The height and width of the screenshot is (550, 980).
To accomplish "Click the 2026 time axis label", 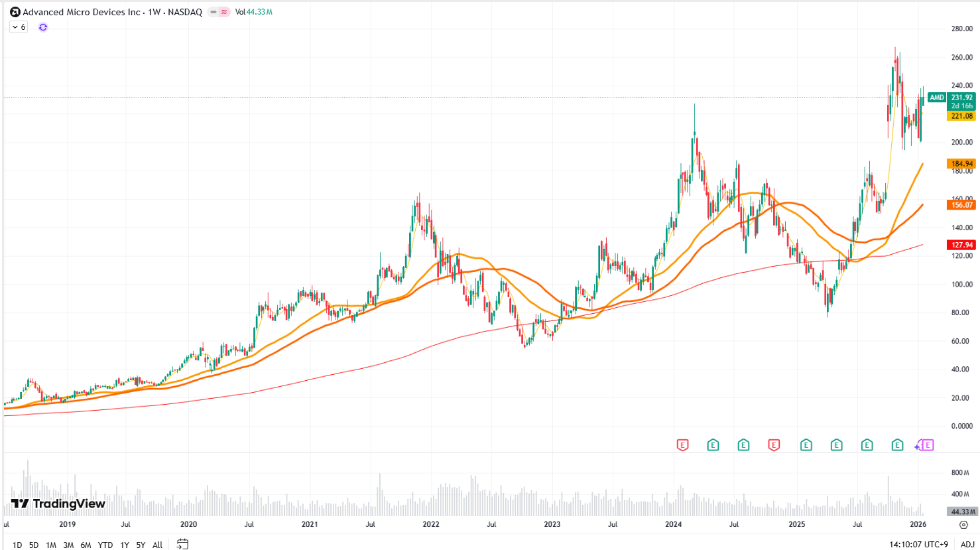I will tap(918, 524).
